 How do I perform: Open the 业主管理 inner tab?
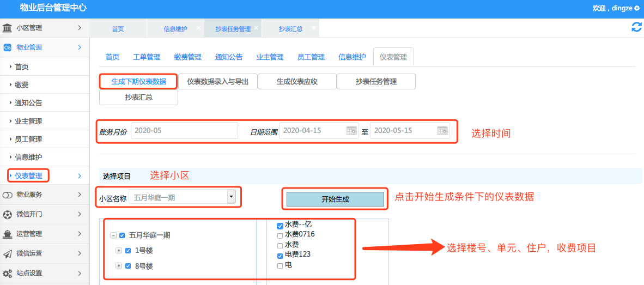click(x=270, y=57)
